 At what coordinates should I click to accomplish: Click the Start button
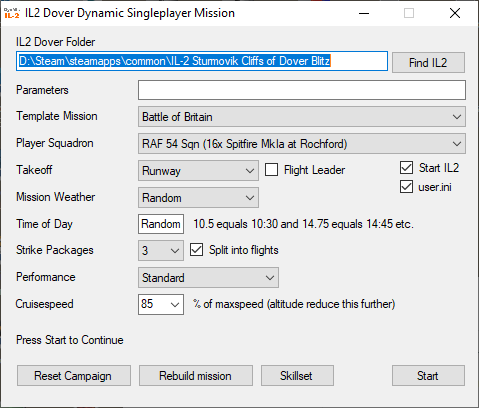click(x=428, y=376)
